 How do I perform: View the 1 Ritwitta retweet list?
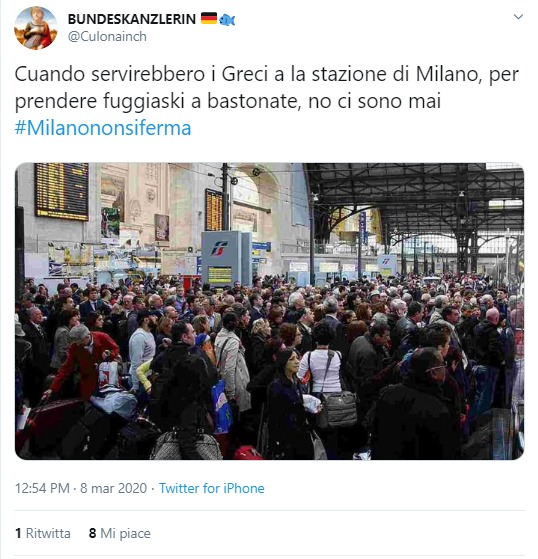coord(43,533)
